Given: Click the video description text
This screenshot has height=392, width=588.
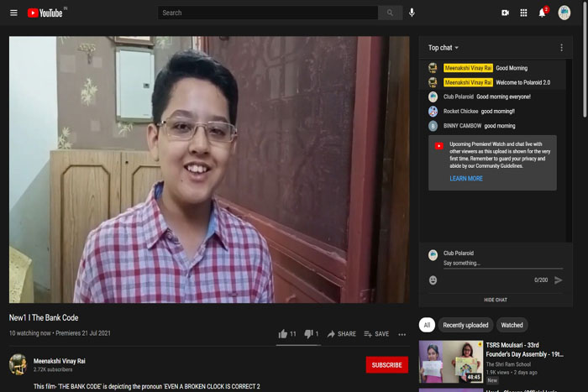Looking at the screenshot, I should pos(146,386).
